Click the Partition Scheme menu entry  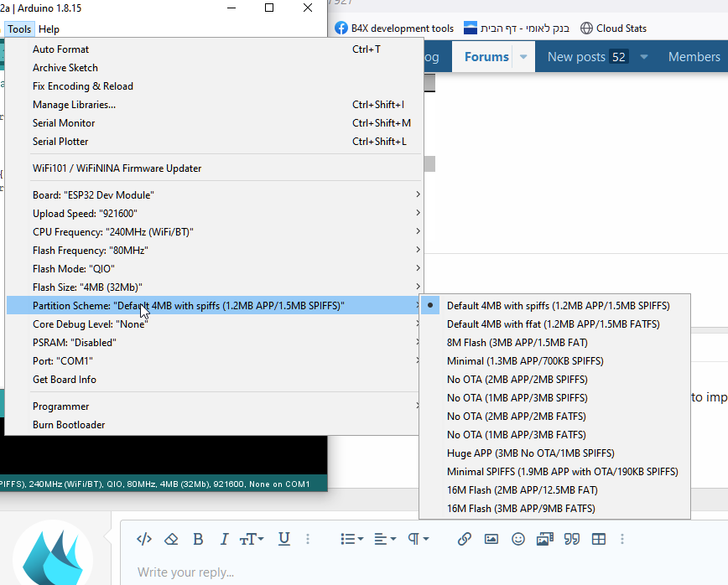[x=214, y=306]
